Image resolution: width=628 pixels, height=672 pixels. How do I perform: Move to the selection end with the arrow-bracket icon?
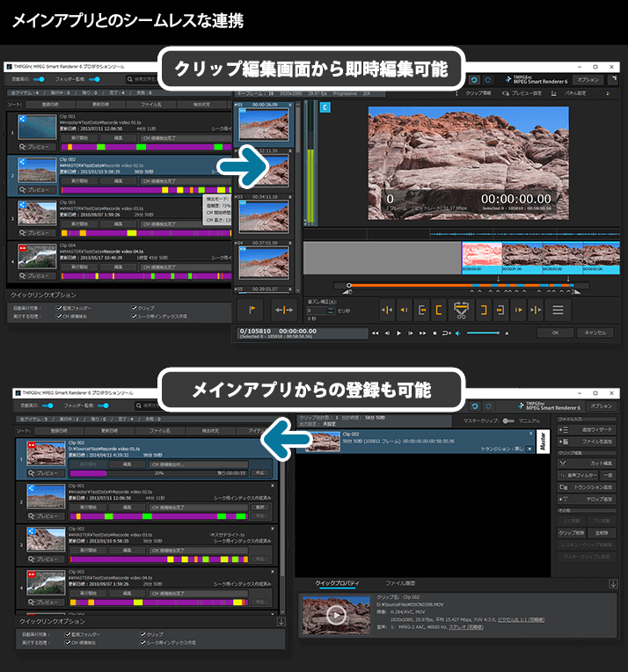tap(500, 310)
